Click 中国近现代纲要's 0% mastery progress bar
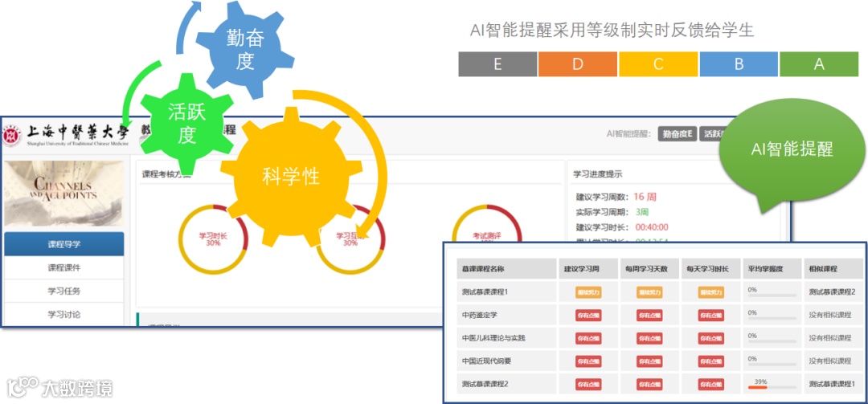868x404 pixels. [x=772, y=365]
